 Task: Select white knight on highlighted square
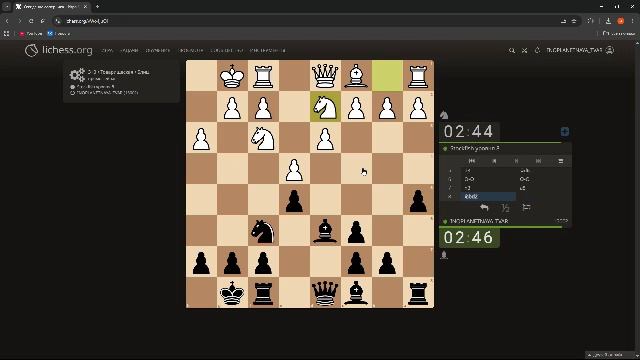click(325, 107)
